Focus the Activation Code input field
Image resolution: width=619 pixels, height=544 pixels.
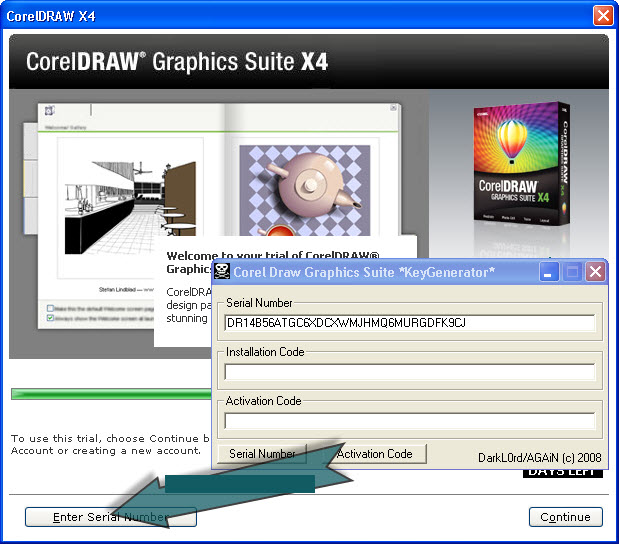click(x=409, y=420)
